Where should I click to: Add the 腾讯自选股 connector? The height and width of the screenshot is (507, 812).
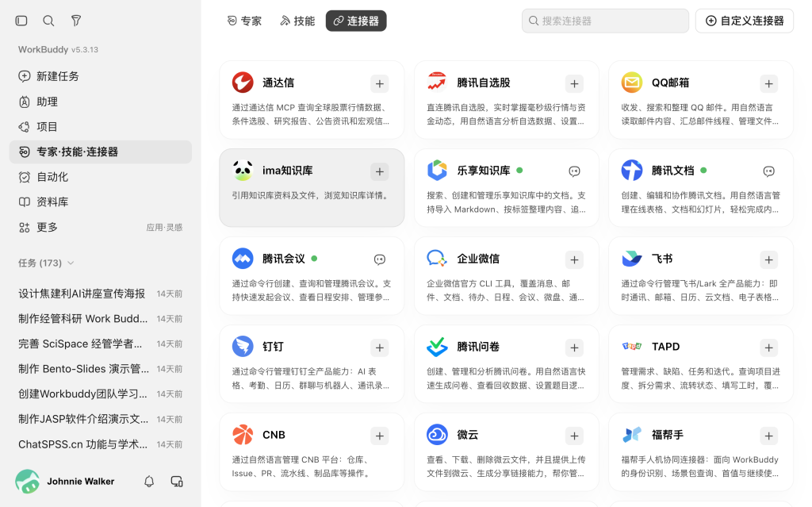574,83
